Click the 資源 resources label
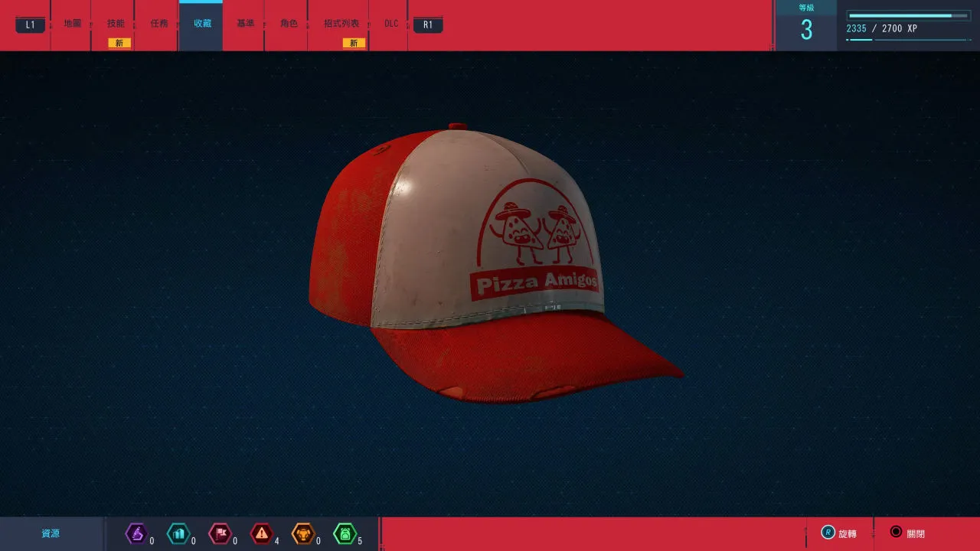Screen dimensions: 980x551 point(51,533)
